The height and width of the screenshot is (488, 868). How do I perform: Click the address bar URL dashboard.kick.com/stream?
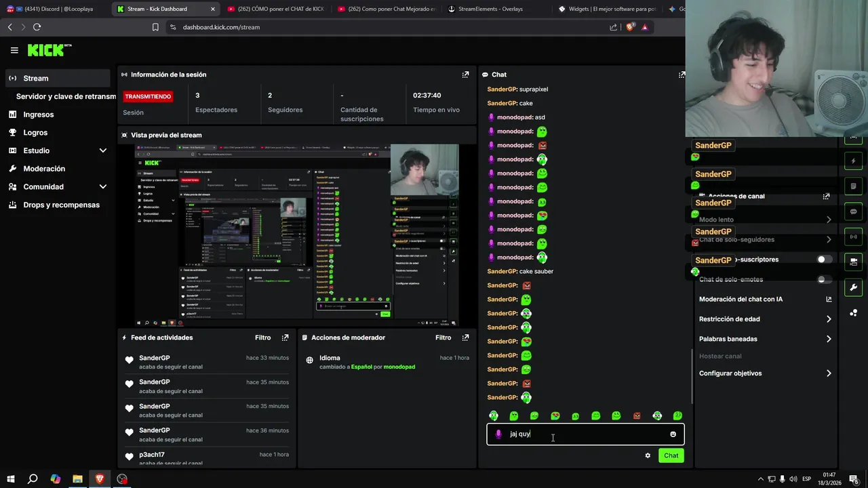click(221, 27)
